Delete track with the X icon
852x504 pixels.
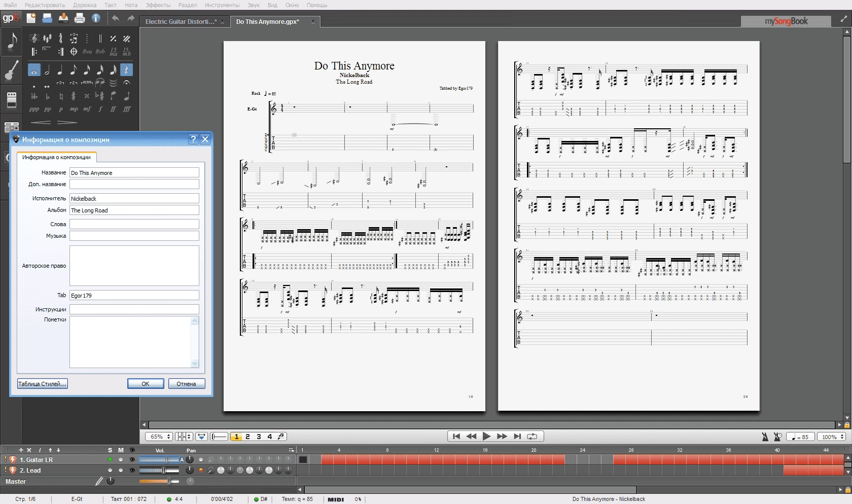29,450
